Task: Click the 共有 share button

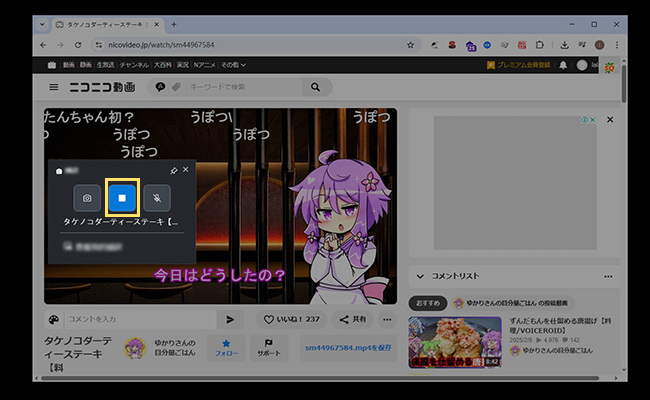Action: pos(353,319)
